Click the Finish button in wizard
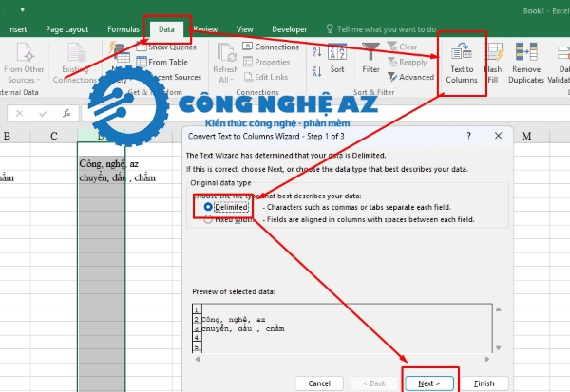570x392 pixels. (x=484, y=383)
